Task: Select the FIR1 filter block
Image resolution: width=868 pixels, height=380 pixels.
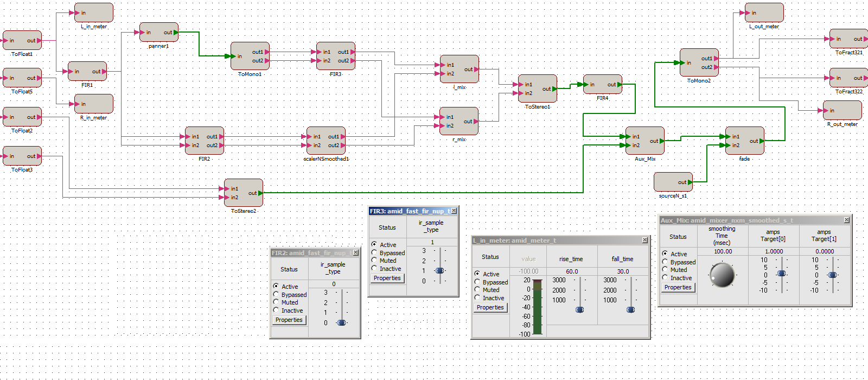Action: (87, 72)
